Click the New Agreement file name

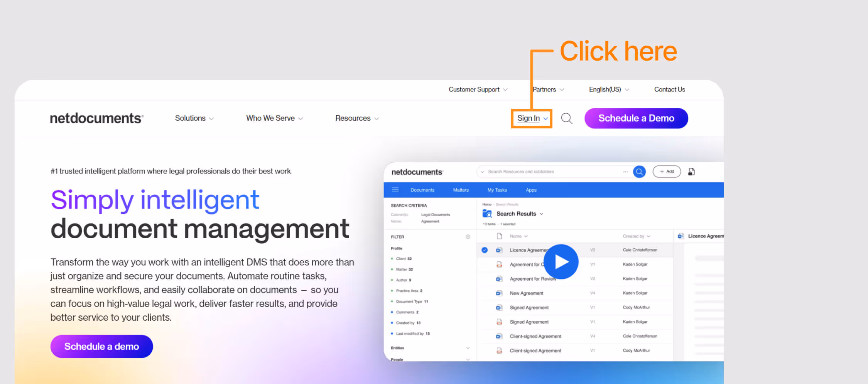click(527, 293)
